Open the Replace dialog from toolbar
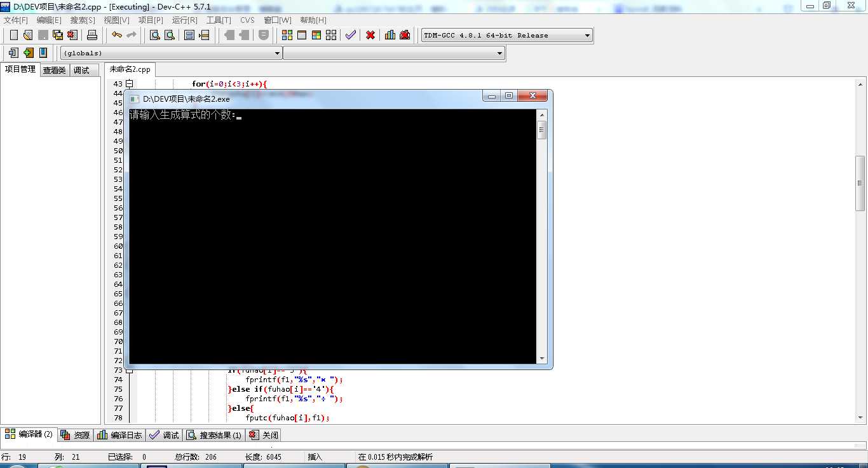The image size is (868, 468). click(x=170, y=35)
